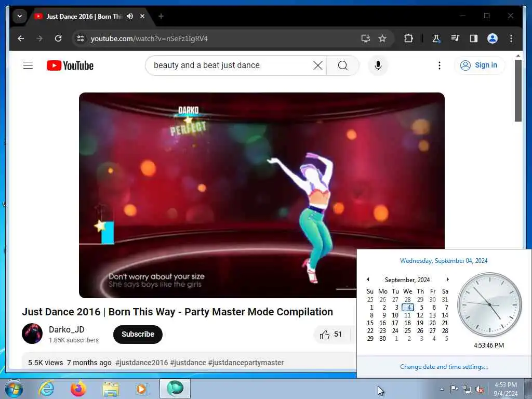Viewport: 532px width, 399px height.
Task: Open network tray icon
Action: (x=467, y=390)
